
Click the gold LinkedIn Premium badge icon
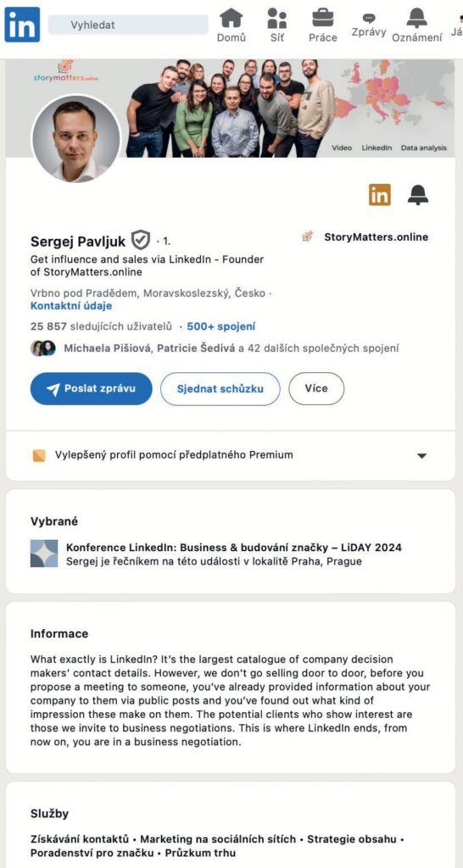point(379,195)
